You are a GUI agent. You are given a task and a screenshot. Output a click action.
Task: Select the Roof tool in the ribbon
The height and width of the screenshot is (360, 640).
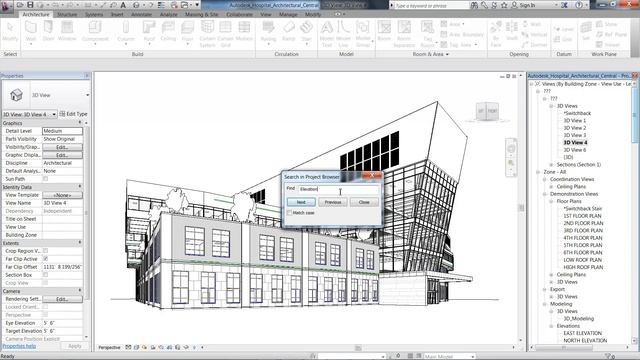[149, 32]
